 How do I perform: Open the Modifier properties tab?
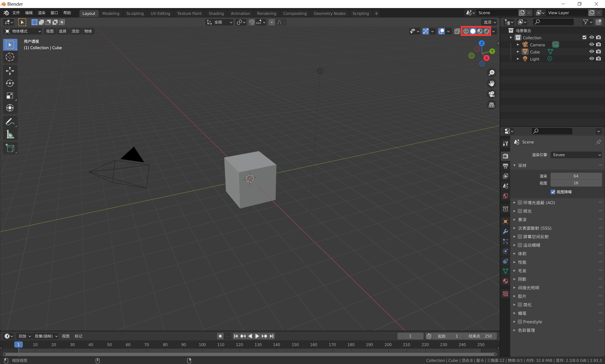[x=505, y=231]
